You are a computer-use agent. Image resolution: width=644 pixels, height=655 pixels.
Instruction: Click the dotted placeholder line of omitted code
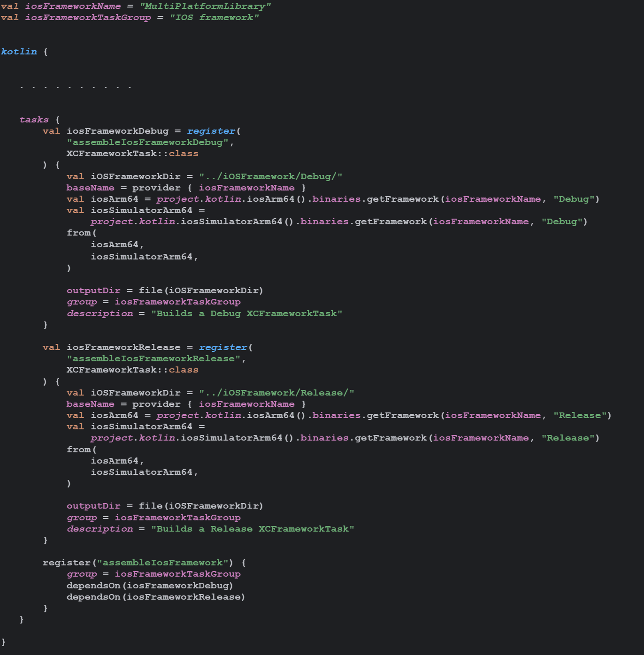[x=76, y=87]
